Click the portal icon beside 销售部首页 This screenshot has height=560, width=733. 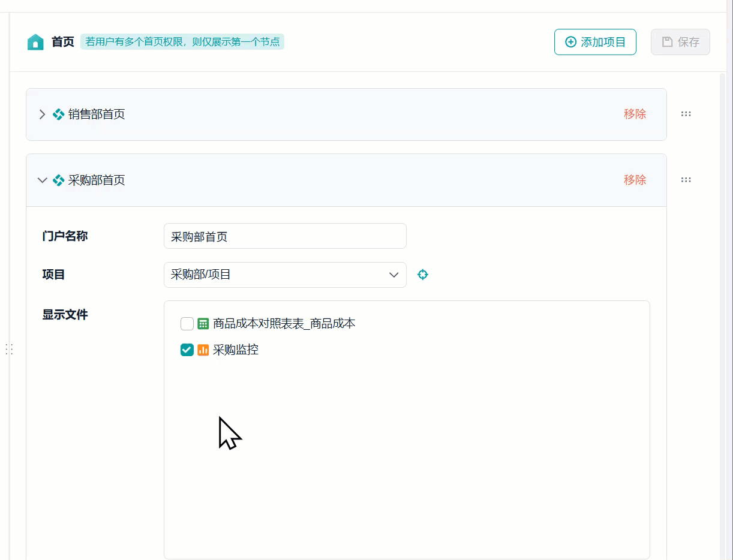click(58, 114)
